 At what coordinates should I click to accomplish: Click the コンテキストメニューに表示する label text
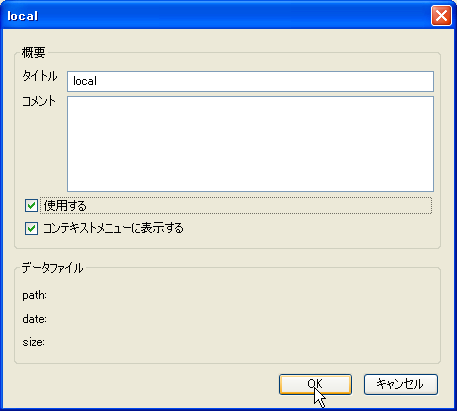coord(113,228)
